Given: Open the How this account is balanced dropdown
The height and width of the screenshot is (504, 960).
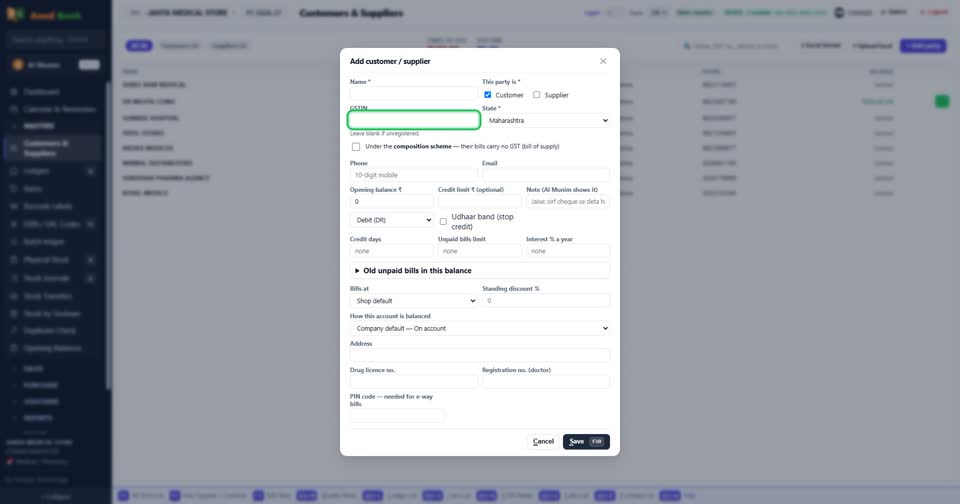Looking at the screenshot, I should click(479, 328).
